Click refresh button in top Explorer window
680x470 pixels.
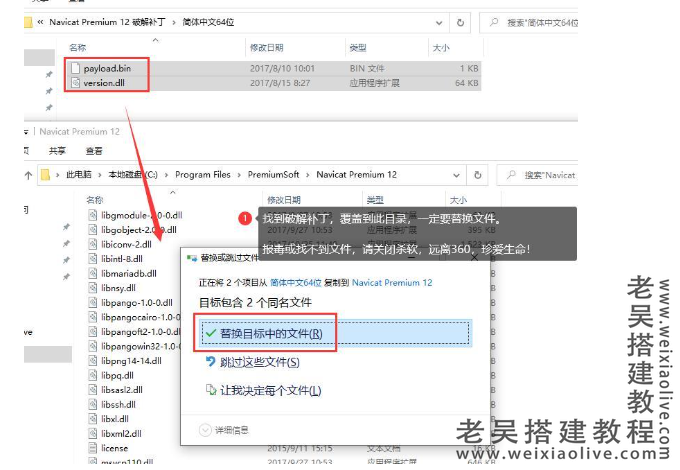click(461, 22)
